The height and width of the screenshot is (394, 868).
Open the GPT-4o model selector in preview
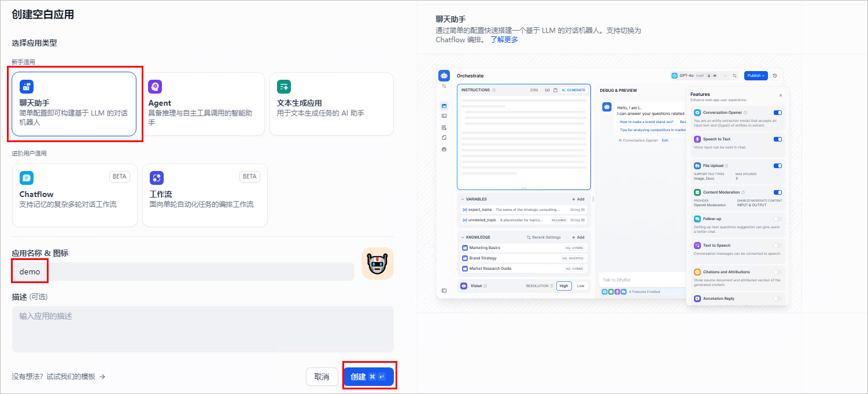pyautogui.click(x=699, y=76)
